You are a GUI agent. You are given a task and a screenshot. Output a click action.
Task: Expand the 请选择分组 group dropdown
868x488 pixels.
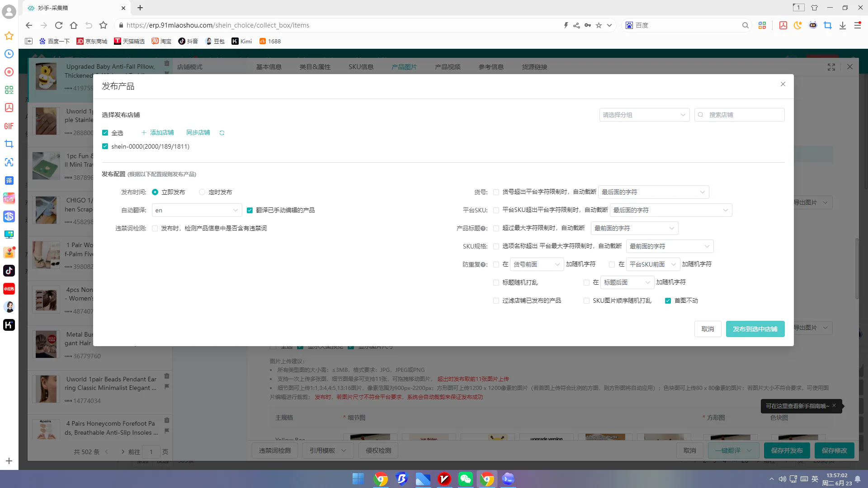click(644, 115)
